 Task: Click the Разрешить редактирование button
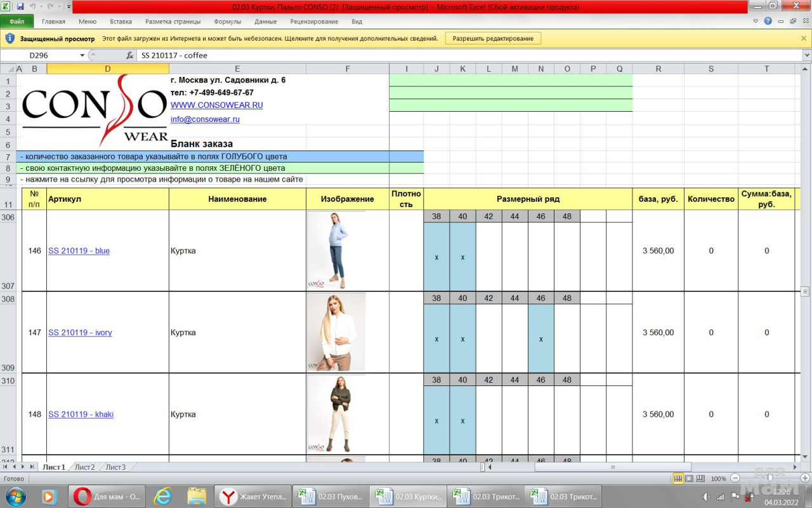coord(494,38)
